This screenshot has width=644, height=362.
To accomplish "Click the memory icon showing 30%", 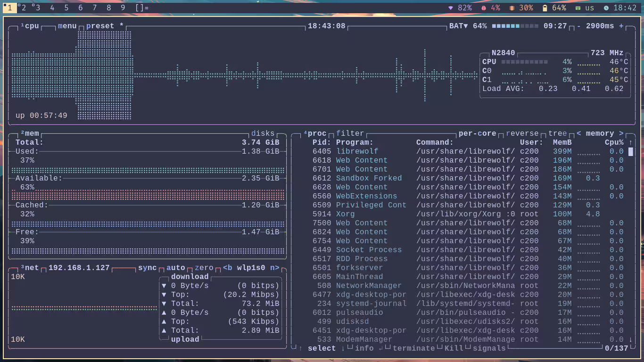I will 512,8.
